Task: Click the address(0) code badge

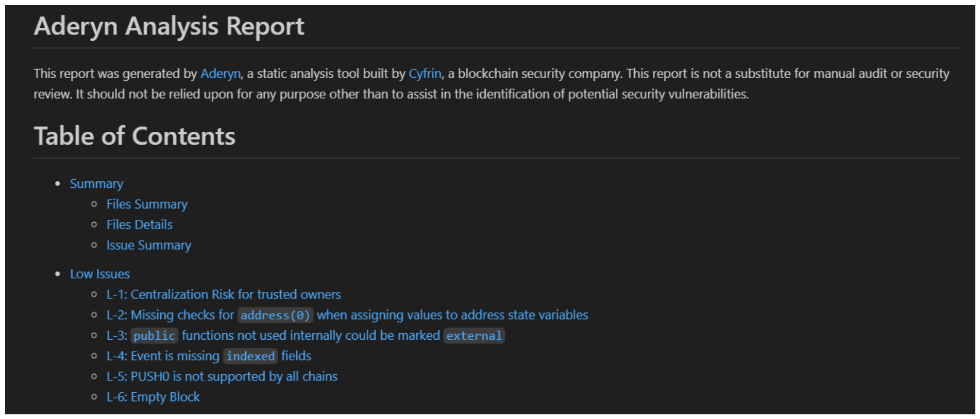Action: pos(275,315)
